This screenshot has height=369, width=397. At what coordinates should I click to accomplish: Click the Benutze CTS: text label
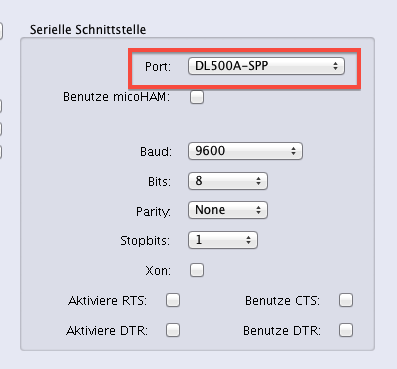pos(282,301)
